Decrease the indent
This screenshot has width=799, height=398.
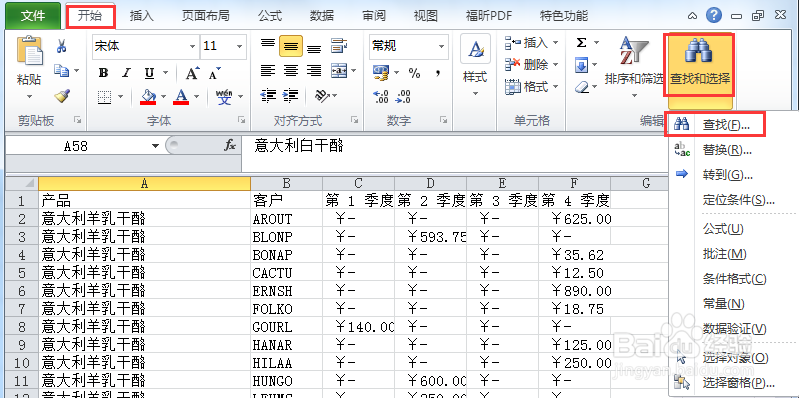coord(268,95)
